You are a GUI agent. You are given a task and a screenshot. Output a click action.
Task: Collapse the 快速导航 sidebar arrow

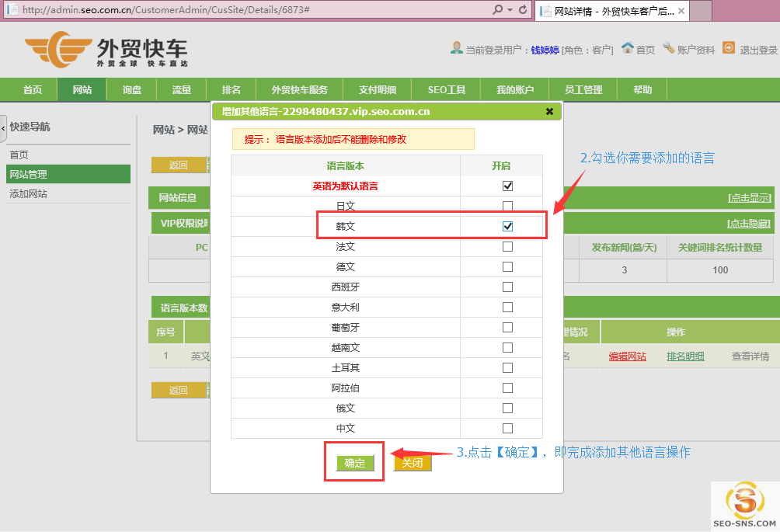[3, 127]
